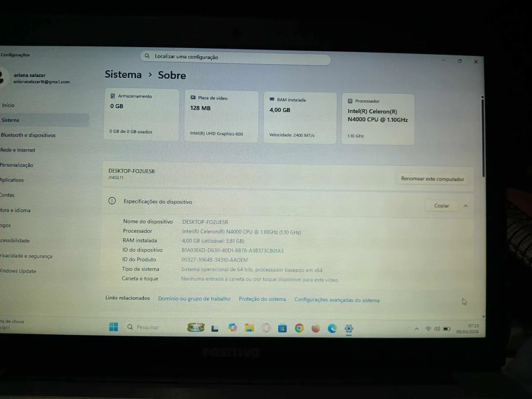Click the Settings gear taskbar icon
Image resolution: width=532 pixels, height=399 pixels.
pos(349,329)
